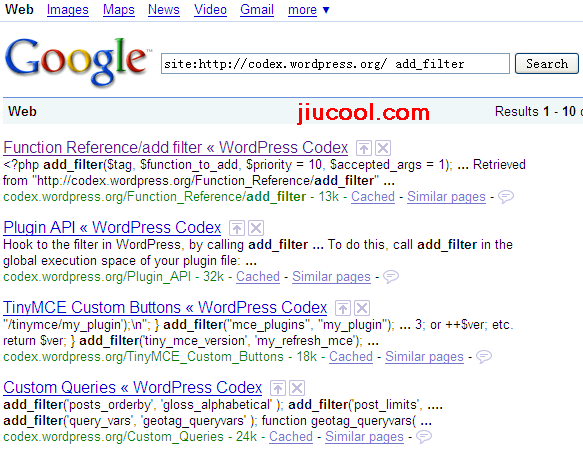
Task: Open Maps from the top navigation
Action: 119,10
